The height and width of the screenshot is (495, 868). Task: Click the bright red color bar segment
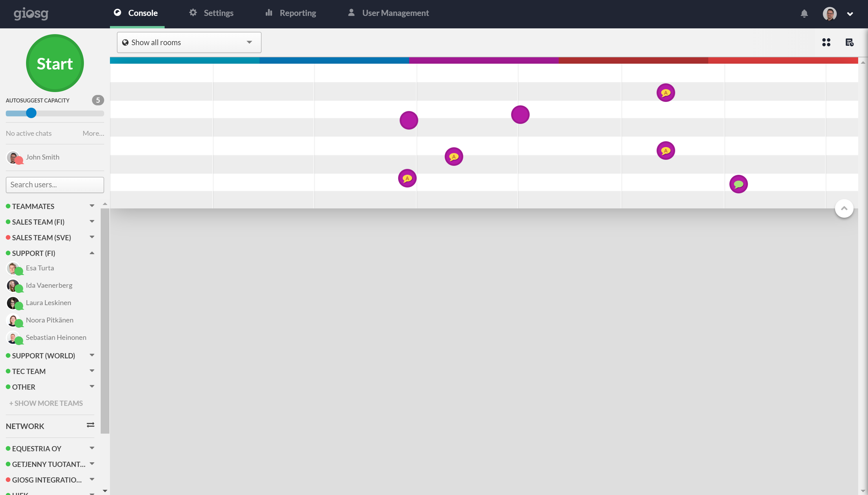click(x=783, y=60)
